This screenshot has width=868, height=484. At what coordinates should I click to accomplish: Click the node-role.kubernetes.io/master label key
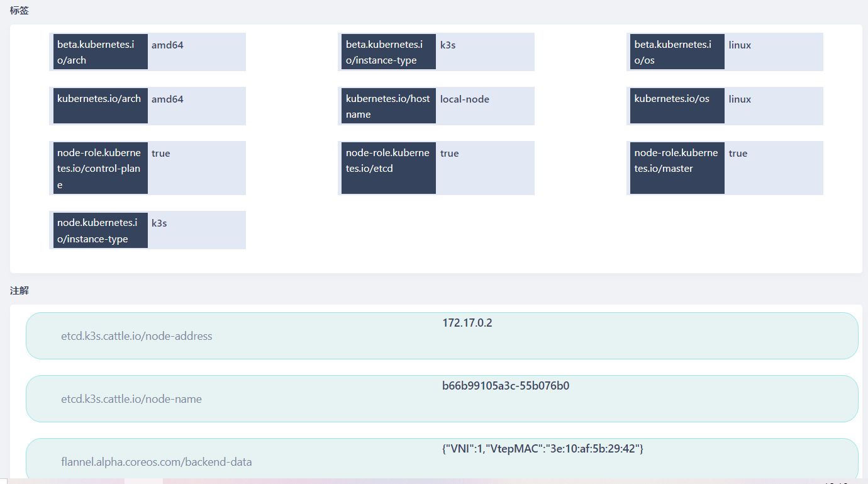[677, 168]
